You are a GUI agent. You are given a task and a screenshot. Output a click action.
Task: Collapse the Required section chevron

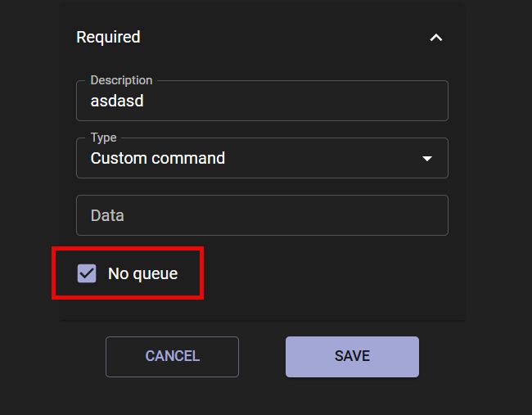tap(436, 38)
